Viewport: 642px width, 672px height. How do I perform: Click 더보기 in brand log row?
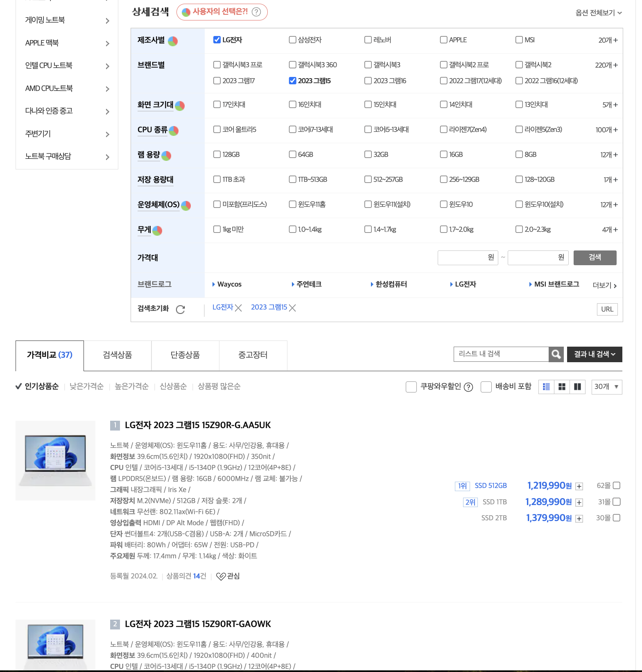(605, 285)
